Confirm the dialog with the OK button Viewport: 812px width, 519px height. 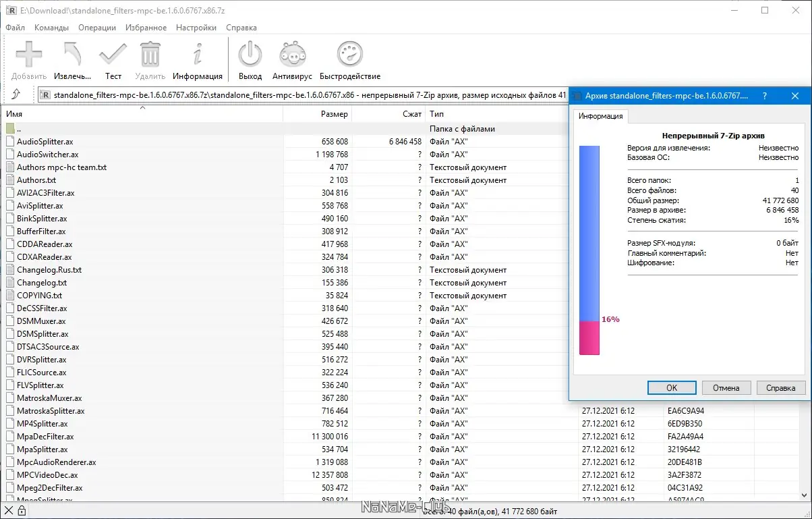point(671,387)
